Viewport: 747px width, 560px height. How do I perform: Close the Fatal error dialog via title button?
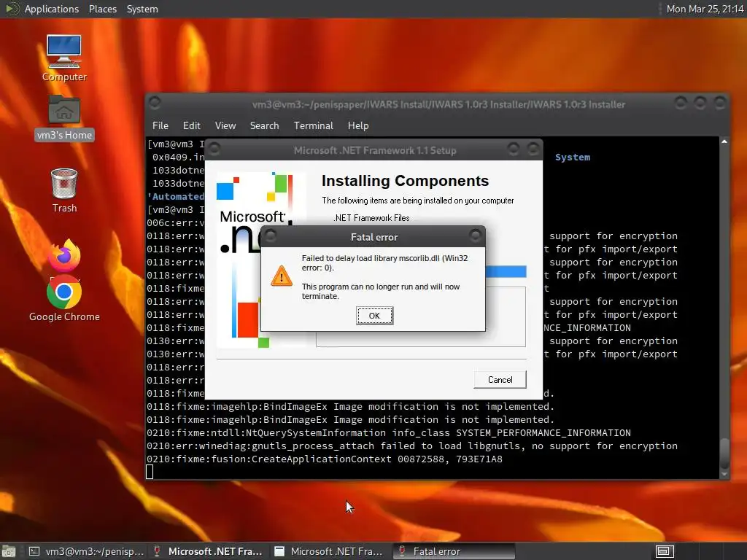coord(475,236)
